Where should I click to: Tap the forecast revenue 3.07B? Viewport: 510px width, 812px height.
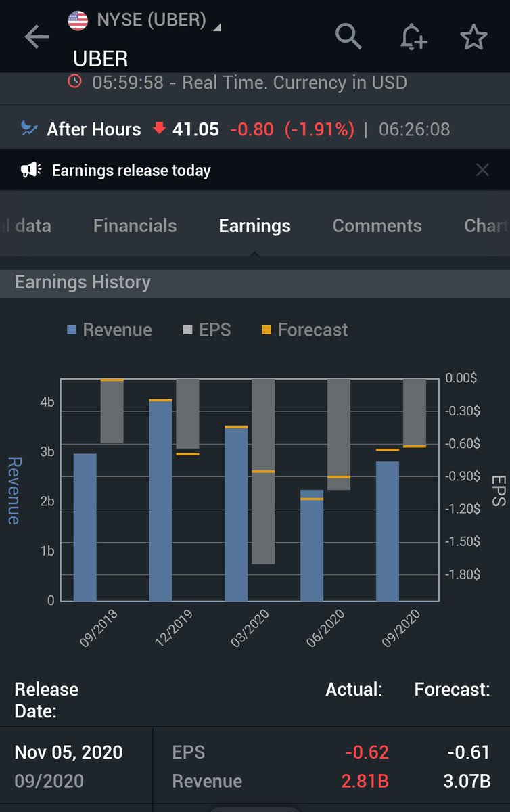tap(467, 781)
